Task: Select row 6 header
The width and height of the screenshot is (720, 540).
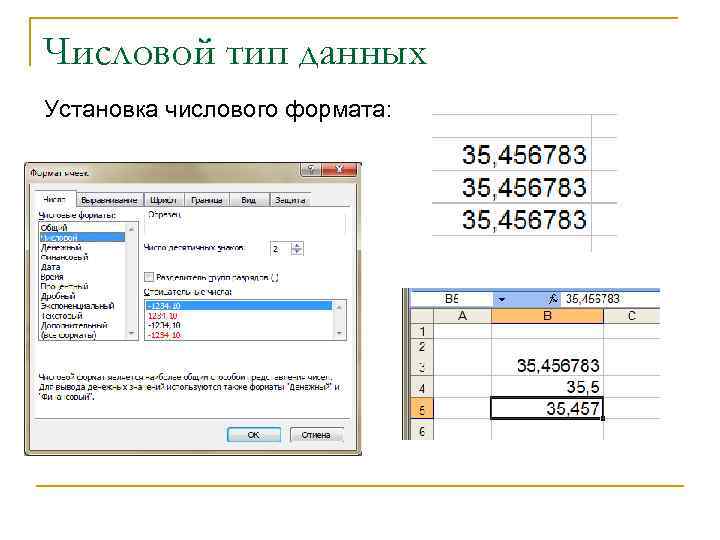Action: [x=422, y=430]
